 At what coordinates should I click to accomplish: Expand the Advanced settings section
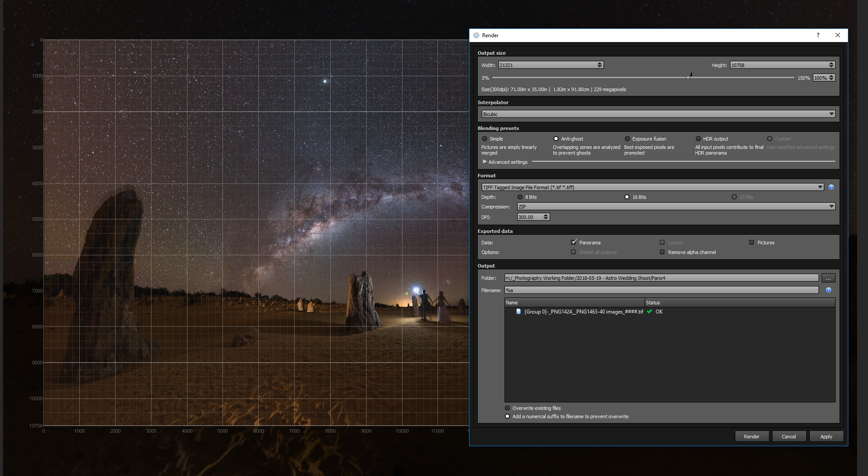(x=485, y=162)
